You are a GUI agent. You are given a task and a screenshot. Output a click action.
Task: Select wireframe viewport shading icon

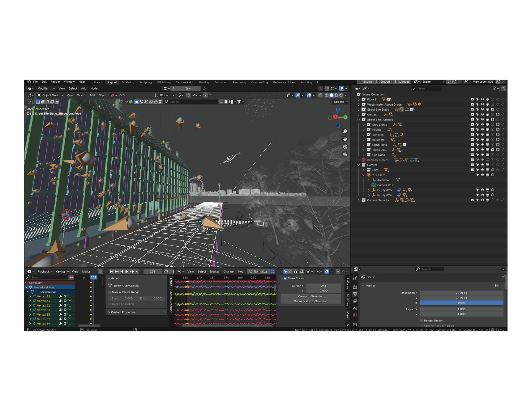coord(327,95)
